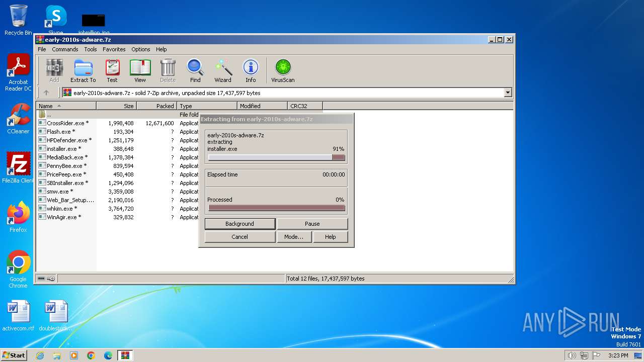Open doublestudi... document on desktop
The width and height of the screenshot is (644, 362).
pyautogui.click(x=55, y=316)
